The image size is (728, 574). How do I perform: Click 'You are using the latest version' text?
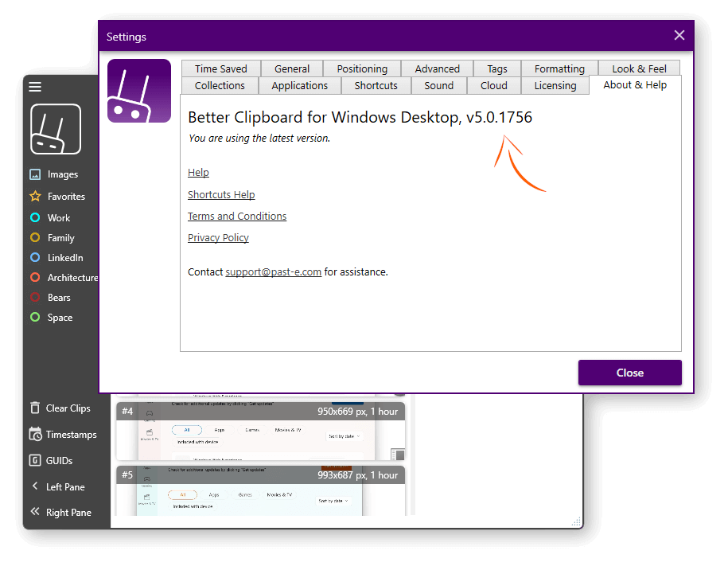[259, 138]
